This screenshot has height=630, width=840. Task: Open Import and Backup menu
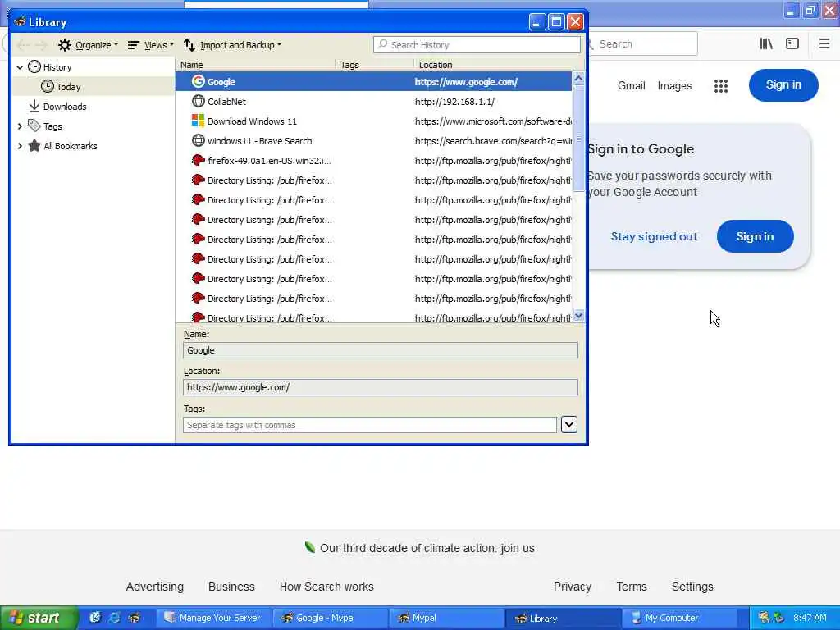pos(232,45)
